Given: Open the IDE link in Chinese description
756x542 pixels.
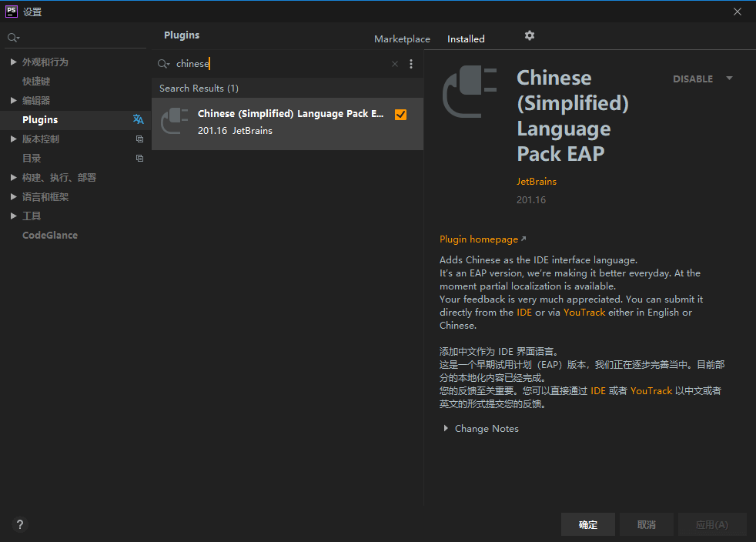Looking at the screenshot, I should pos(598,390).
